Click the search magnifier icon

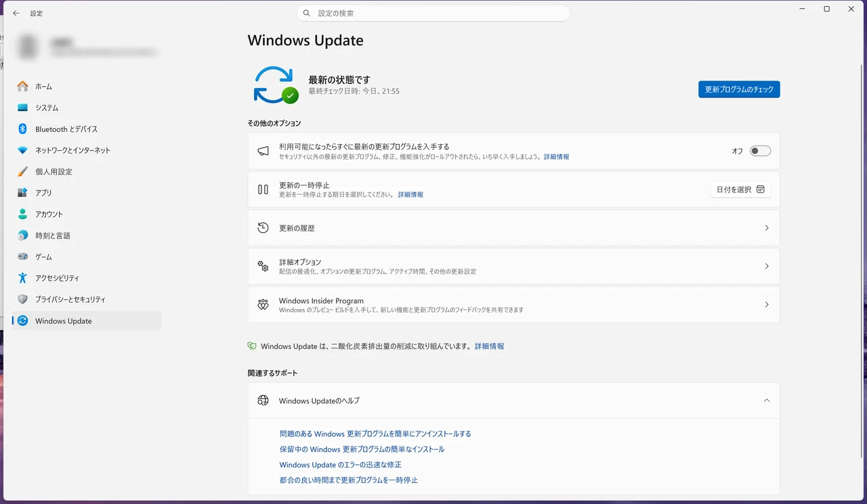click(307, 13)
